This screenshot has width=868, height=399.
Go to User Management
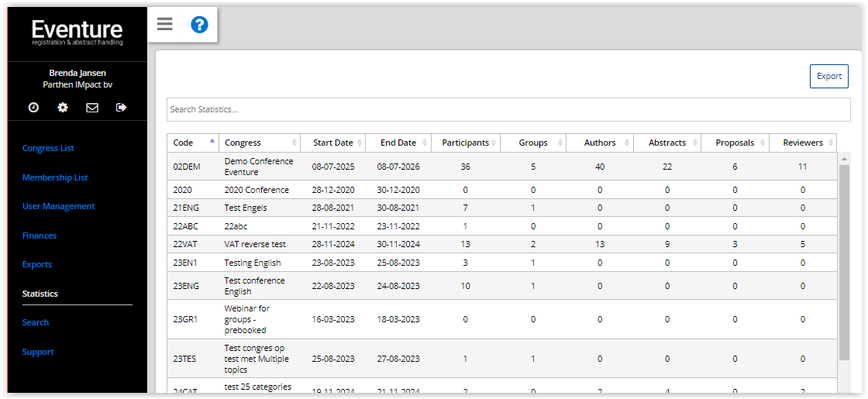58,206
